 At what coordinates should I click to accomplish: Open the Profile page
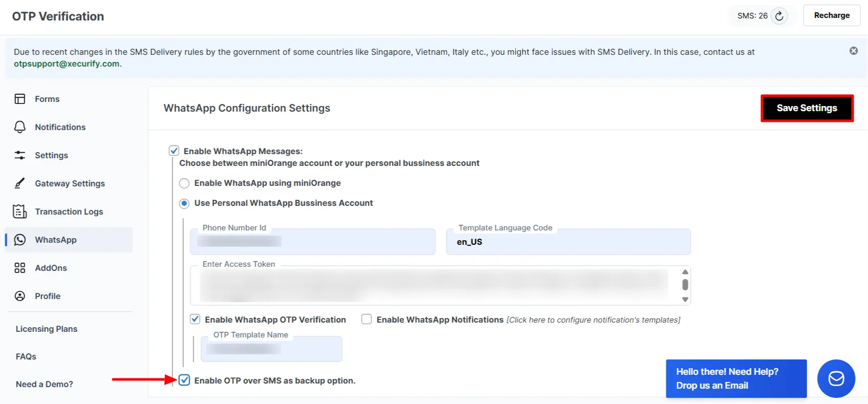coord(48,296)
